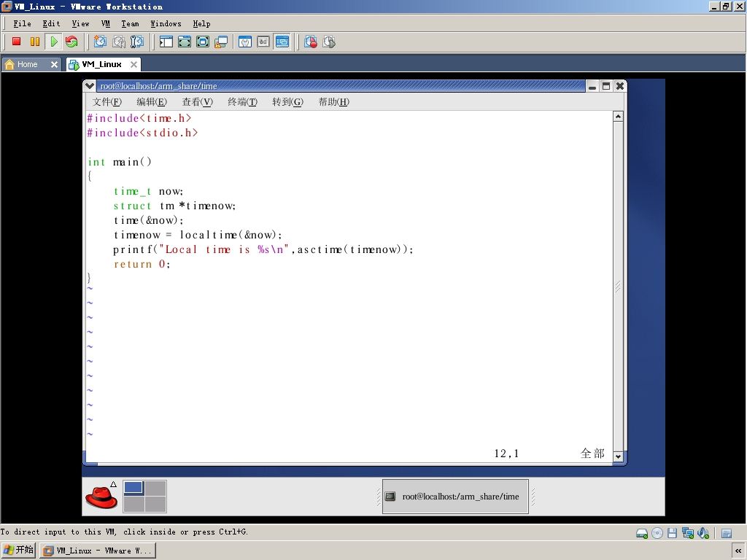Click the terminal title bar root@localhost:/arm_share/time

[341, 86]
